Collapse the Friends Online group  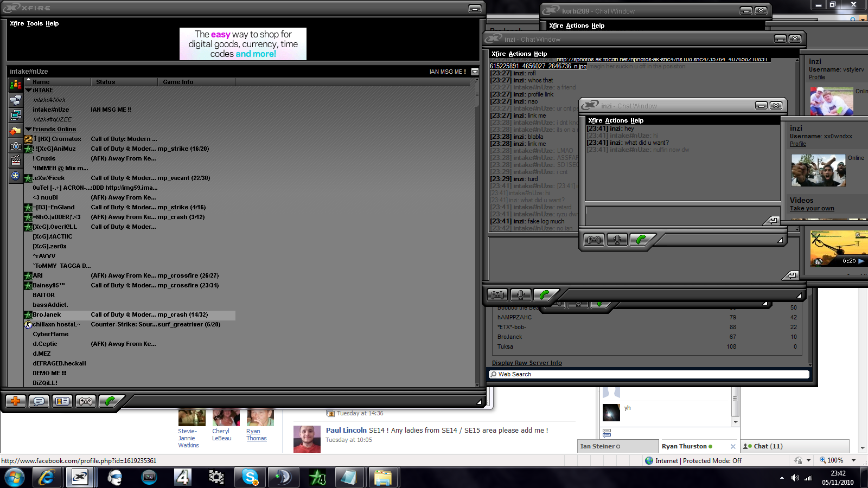[x=28, y=129]
